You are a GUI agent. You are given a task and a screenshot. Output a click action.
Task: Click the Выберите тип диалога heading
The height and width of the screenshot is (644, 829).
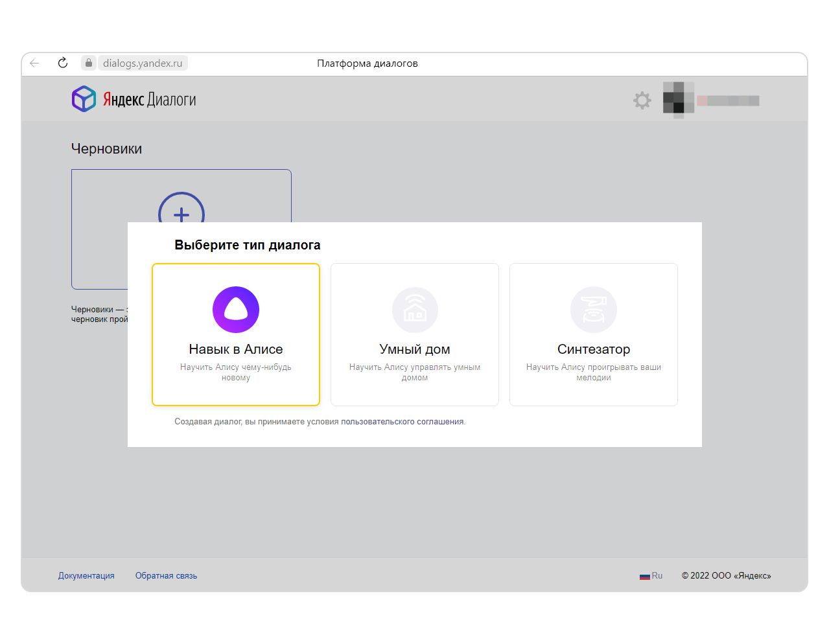[x=248, y=245]
